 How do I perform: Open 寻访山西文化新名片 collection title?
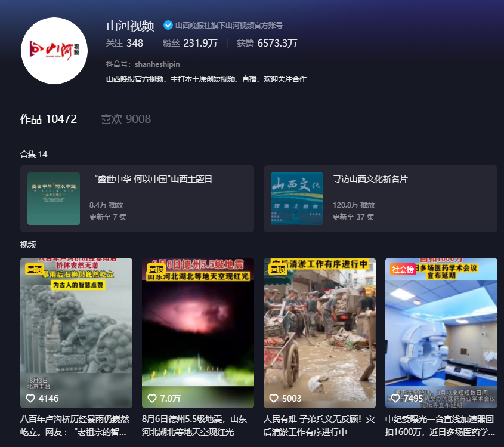[x=370, y=179]
